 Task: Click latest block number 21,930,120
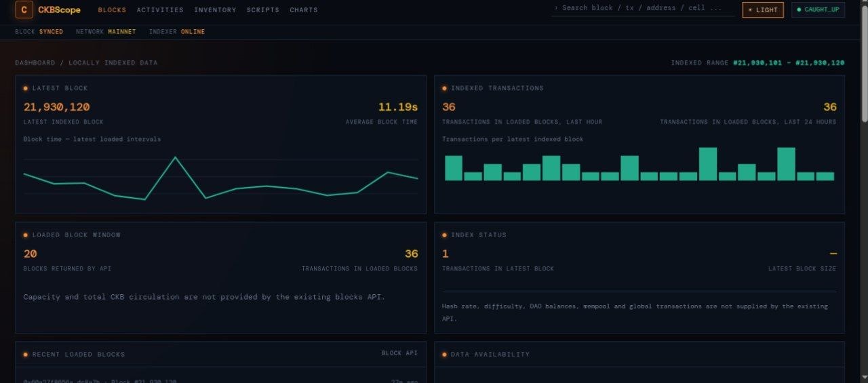coord(56,107)
